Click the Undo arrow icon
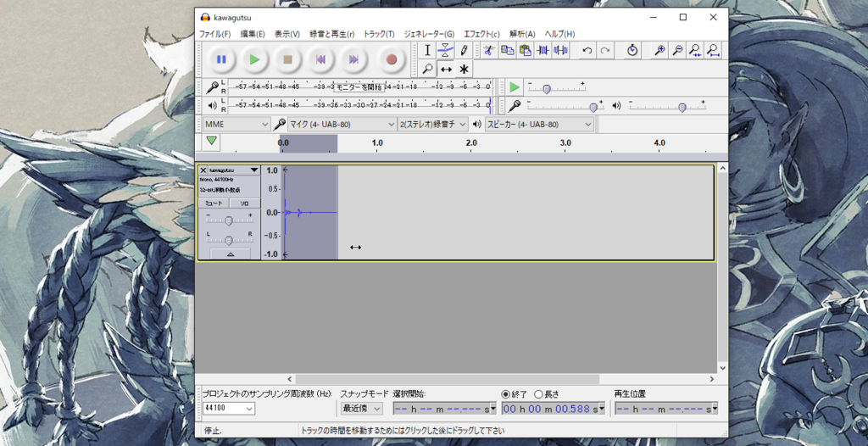This screenshot has width=868, height=446. tap(587, 50)
